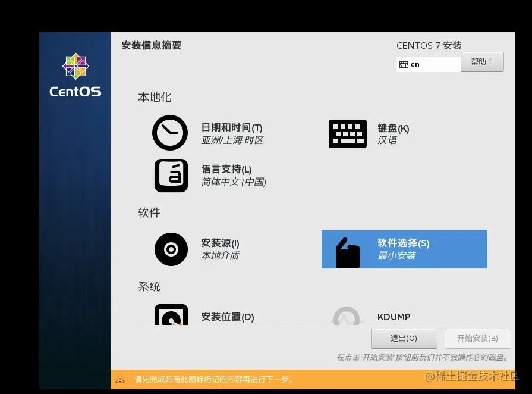Open 安装位置(D) settings
The height and width of the screenshot is (394, 532).
point(227,317)
